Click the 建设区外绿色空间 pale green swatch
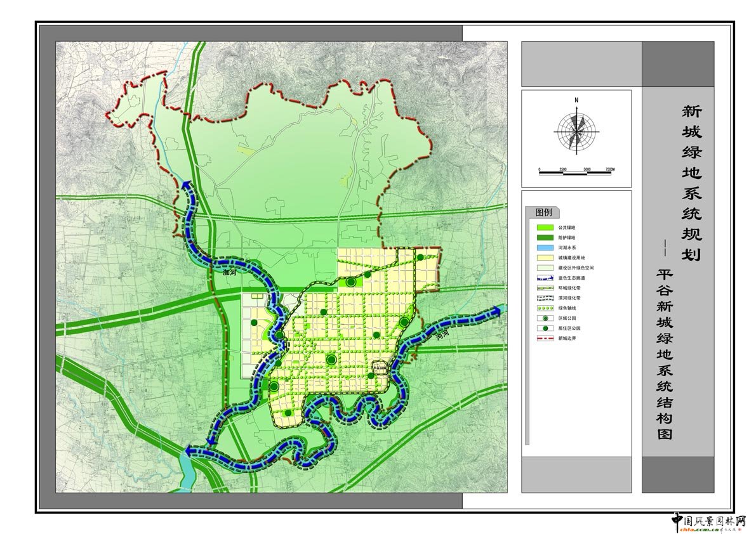The image size is (756, 534). point(546,268)
